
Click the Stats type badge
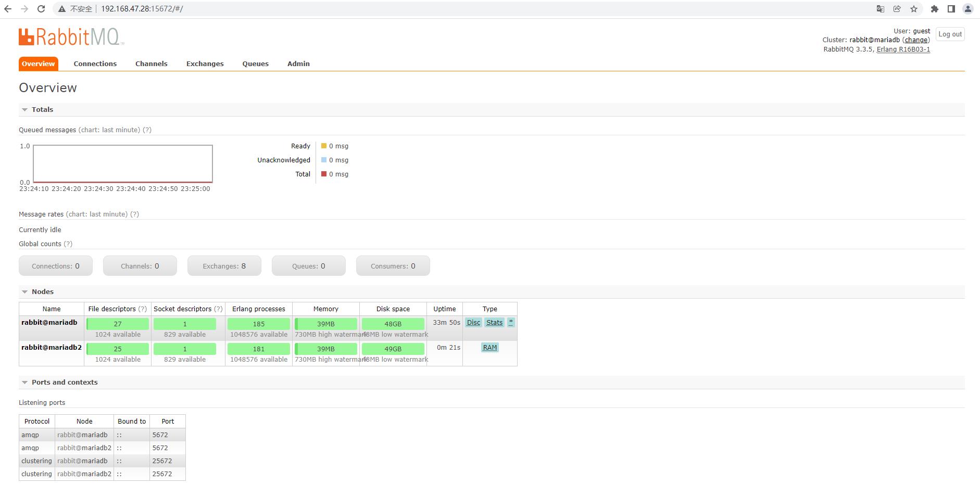tap(495, 323)
